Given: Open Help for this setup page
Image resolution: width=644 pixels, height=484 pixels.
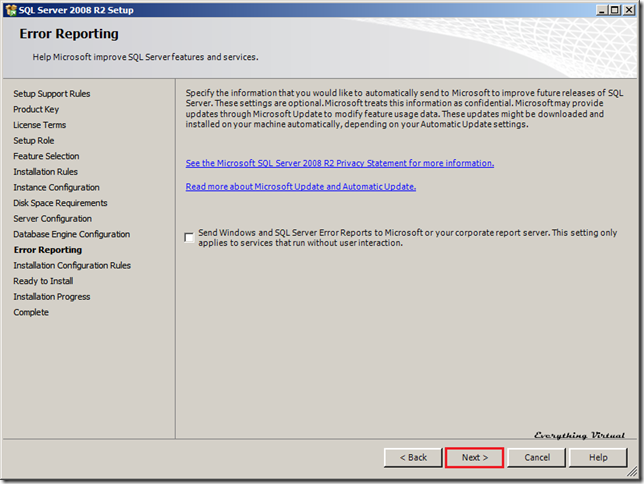Looking at the screenshot, I should [x=598, y=457].
